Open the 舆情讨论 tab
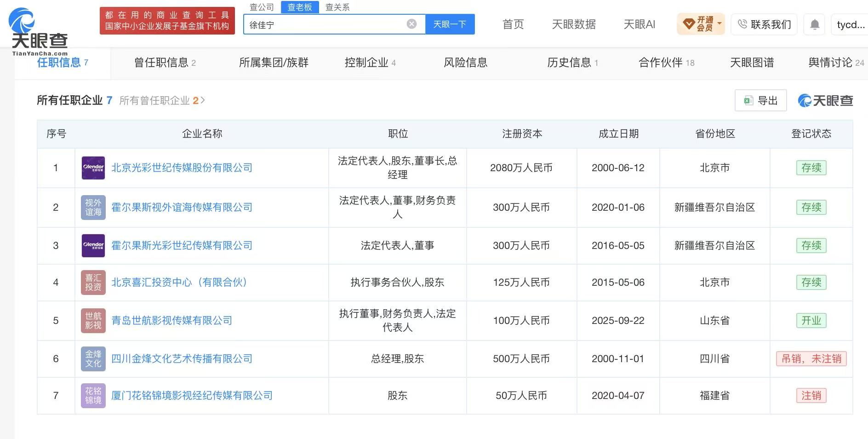This screenshot has height=439, width=868. click(x=836, y=63)
